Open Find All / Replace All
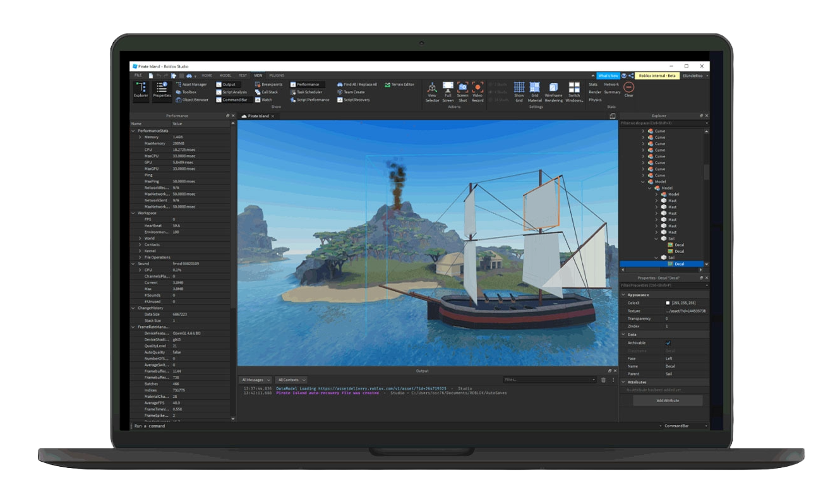840x504 pixels. tap(357, 85)
